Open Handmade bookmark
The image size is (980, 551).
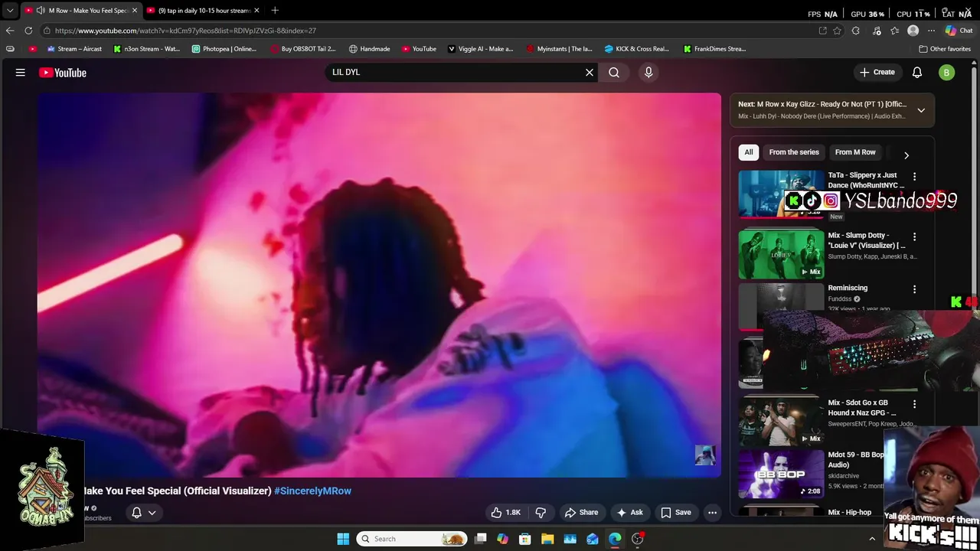click(x=369, y=49)
